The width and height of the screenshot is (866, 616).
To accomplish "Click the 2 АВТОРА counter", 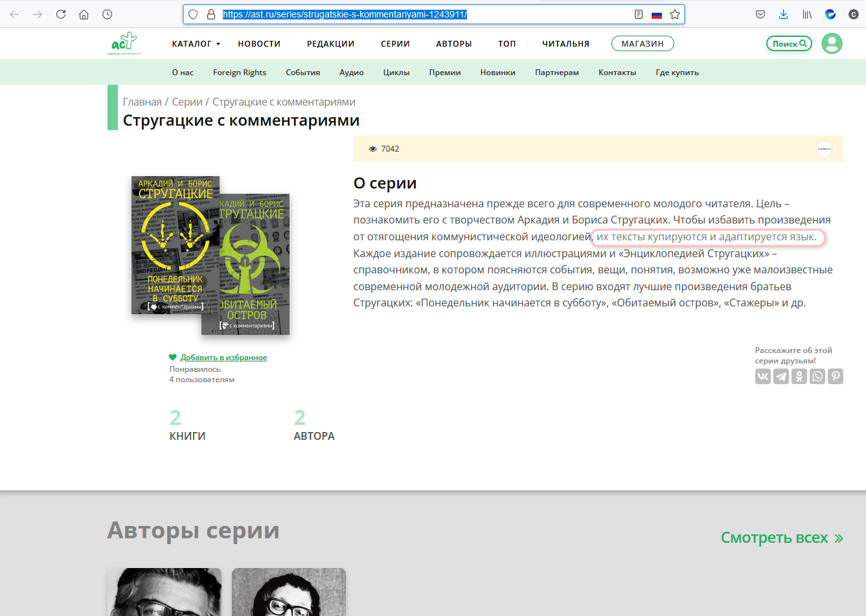I will (x=314, y=426).
